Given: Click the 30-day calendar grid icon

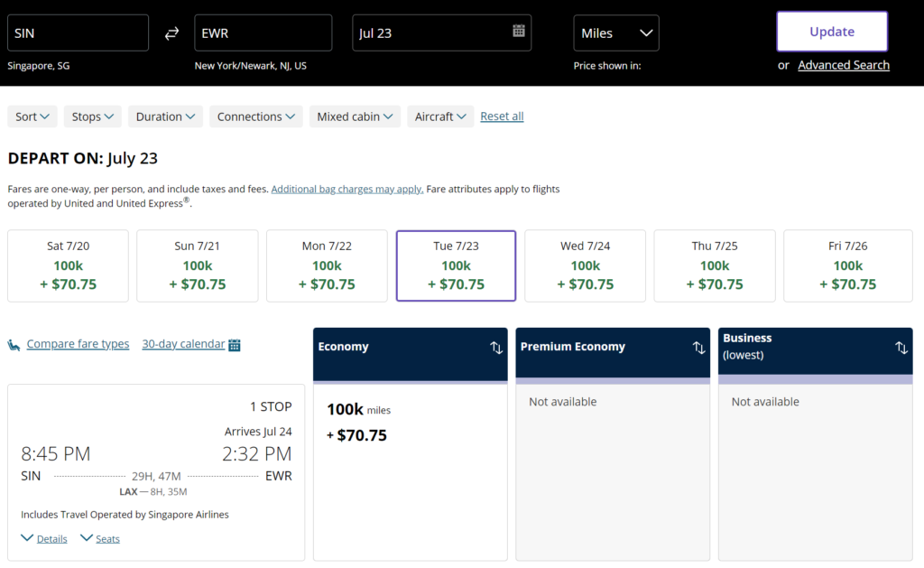Looking at the screenshot, I should [235, 345].
